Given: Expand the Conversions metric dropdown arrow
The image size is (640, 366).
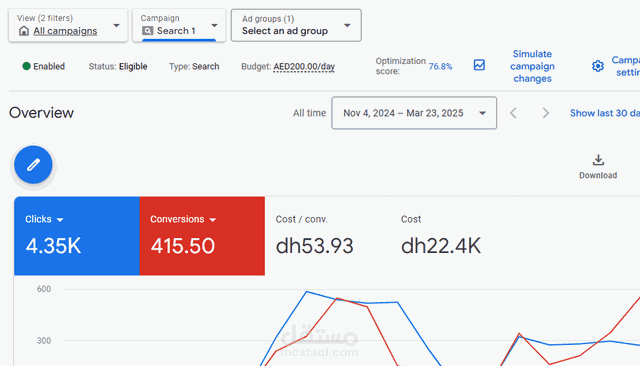Looking at the screenshot, I should pos(212,220).
